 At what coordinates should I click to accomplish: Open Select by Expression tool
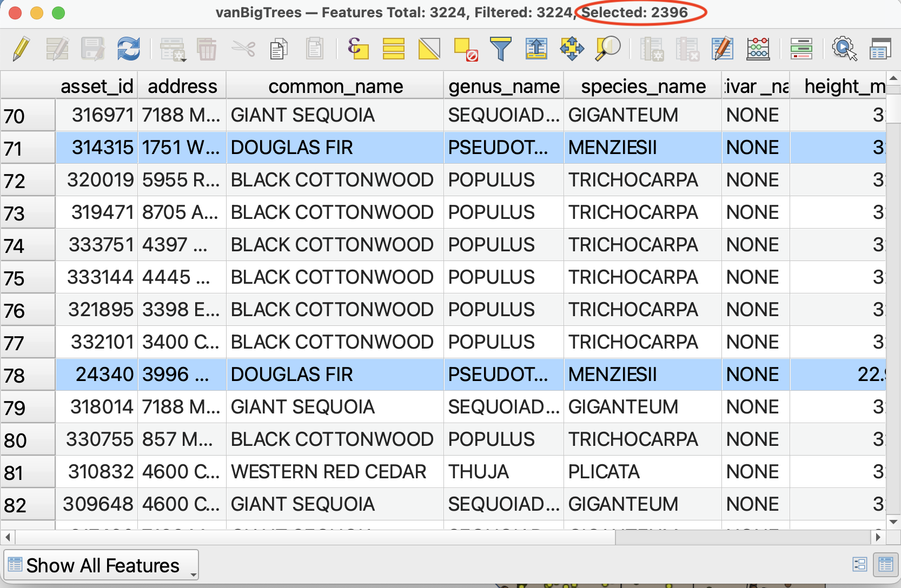tap(357, 49)
